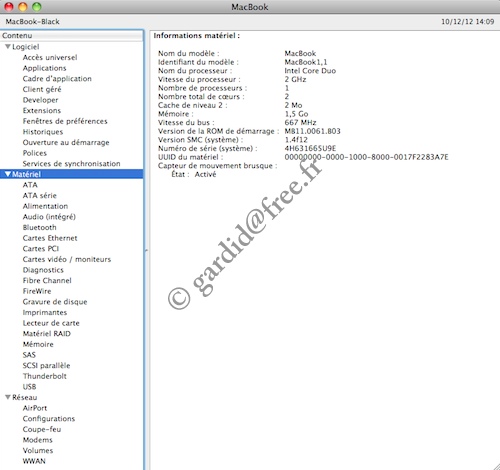Click the 1,5 Go memory value
The height and width of the screenshot is (470, 500).
coord(296,114)
